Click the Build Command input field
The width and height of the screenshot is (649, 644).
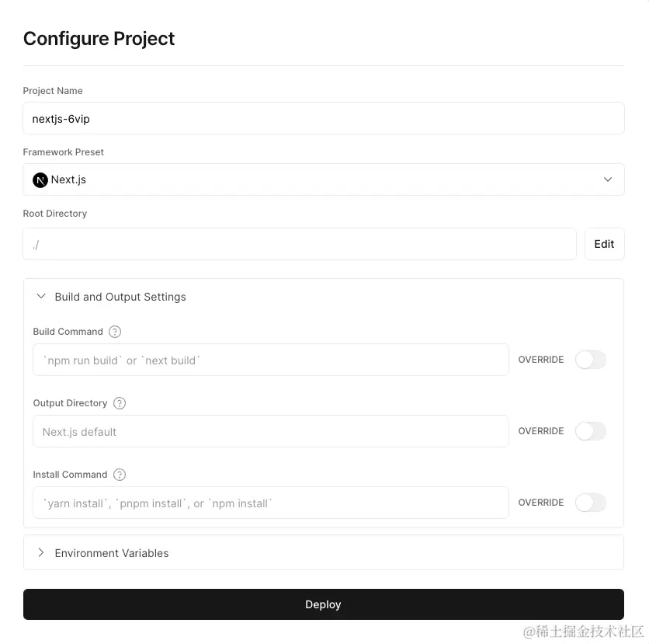(x=271, y=360)
